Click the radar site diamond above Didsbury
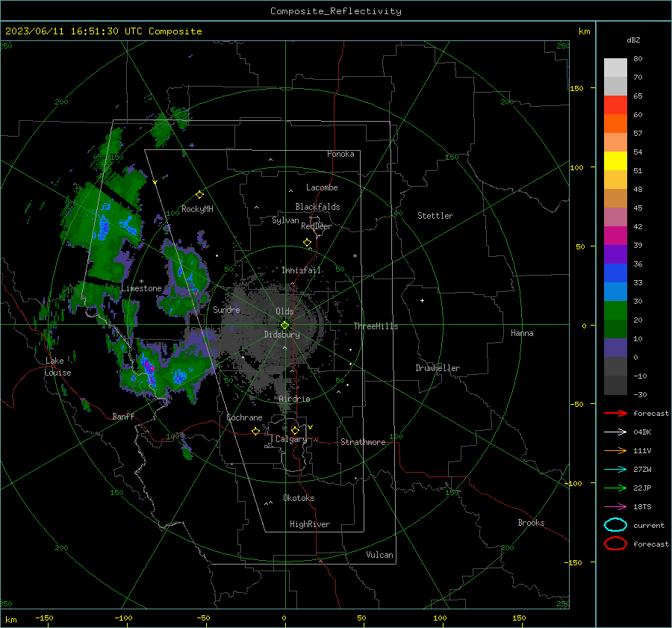672x628 pixels. click(x=284, y=325)
